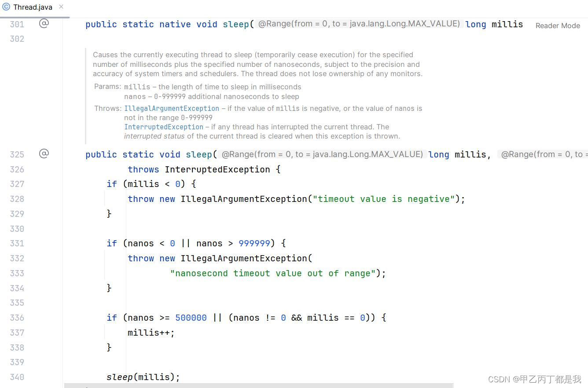Click the annotation gutter icon at line 325
Image resolution: width=588 pixels, height=388 pixels.
pyautogui.click(x=44, y=154)
